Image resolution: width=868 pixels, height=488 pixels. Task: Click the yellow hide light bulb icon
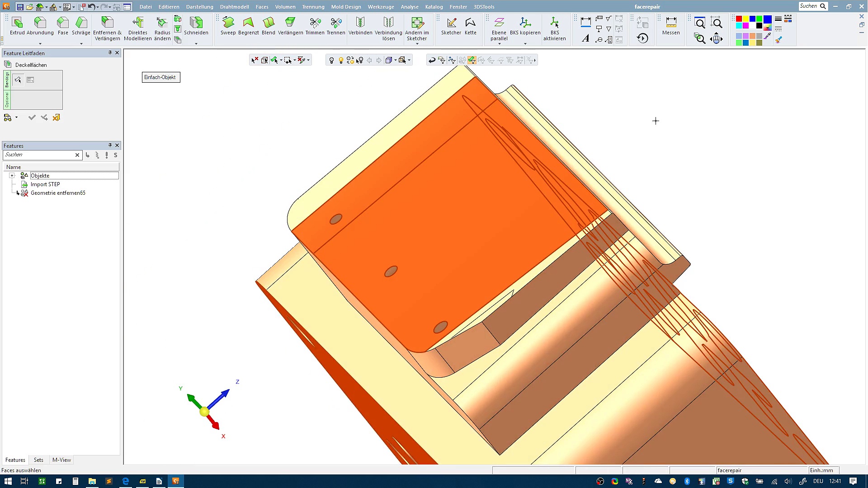(x=341, y=60)
